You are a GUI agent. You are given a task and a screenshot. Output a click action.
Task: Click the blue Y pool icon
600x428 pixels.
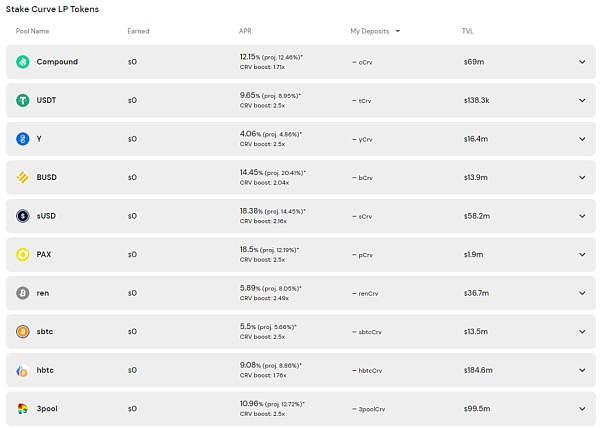pos(23,139)
